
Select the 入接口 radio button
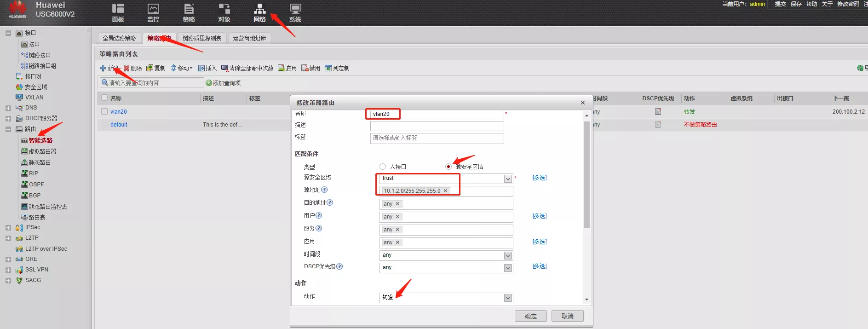pyautogui.click(x=383, y=167)
